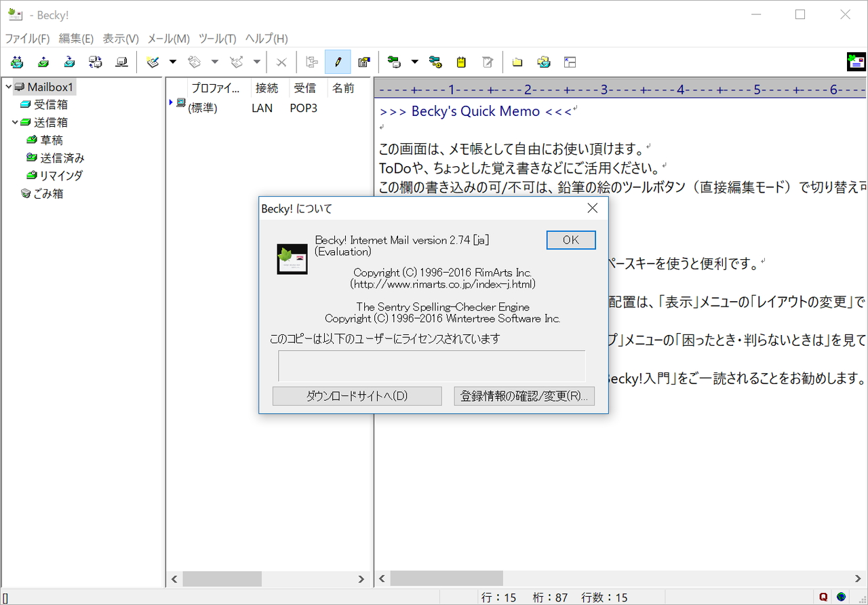Open the 表示(V) menu
Image resolution: width=868 pixels, height=605 pixels.
(121, 39)
